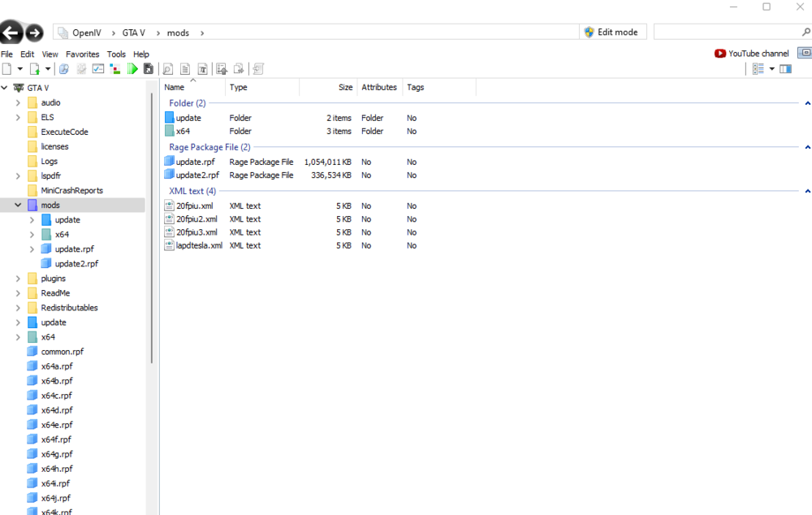Click the back navigation arrow button
Image resolution: width=812 pixels, height=515 pixels.
pos(11,32)
